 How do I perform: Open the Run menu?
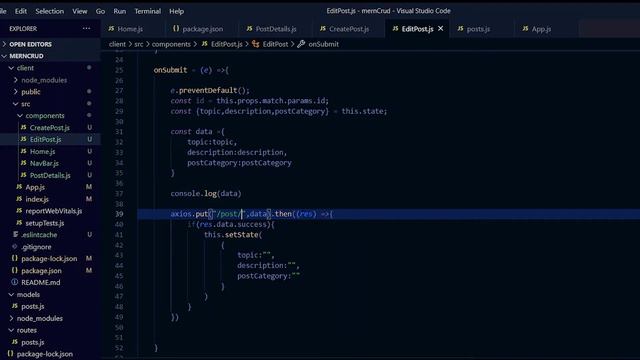[120, 11]
